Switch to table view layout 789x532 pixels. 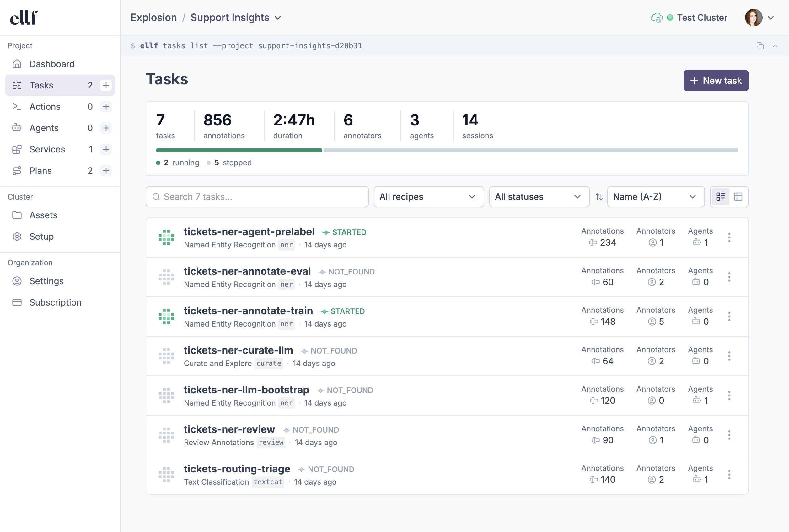point(738,196)
